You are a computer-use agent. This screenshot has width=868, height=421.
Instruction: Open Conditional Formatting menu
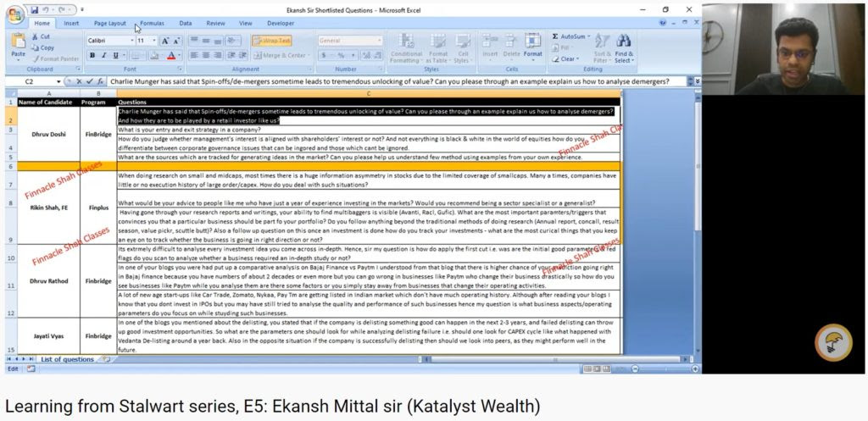point(406,47)
